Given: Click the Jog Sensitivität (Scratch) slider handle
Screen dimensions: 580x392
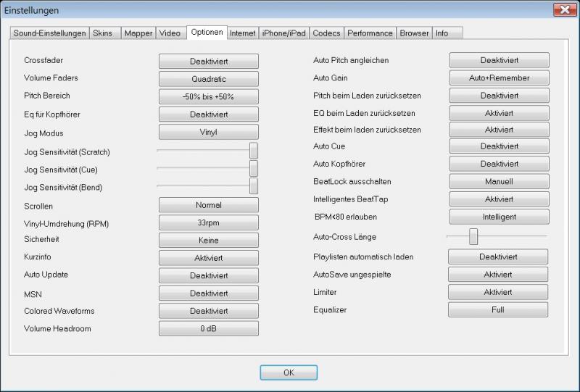Looking at the screenshot, I should (x=254, y=151).
